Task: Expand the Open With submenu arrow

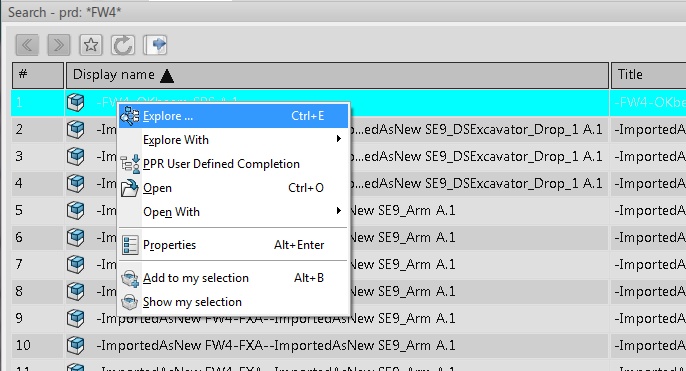Action: [339, 211]
